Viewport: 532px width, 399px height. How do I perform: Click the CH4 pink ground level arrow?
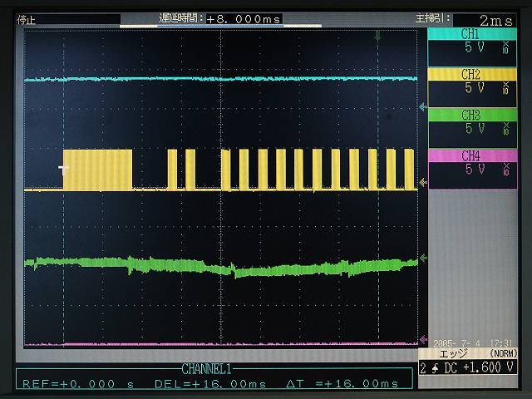(x=423, y=341)
